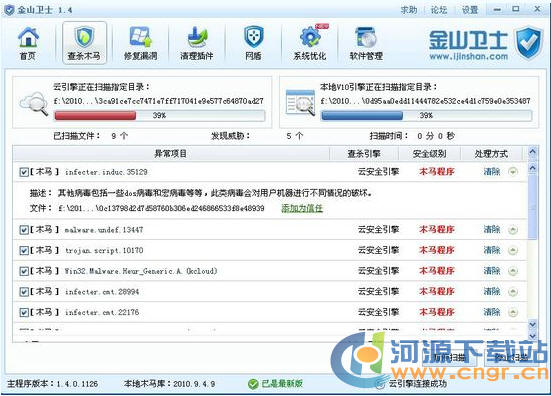Click the bottom scrollbar down arrow
The image size is (551, 396).
[x=532, y=336]
